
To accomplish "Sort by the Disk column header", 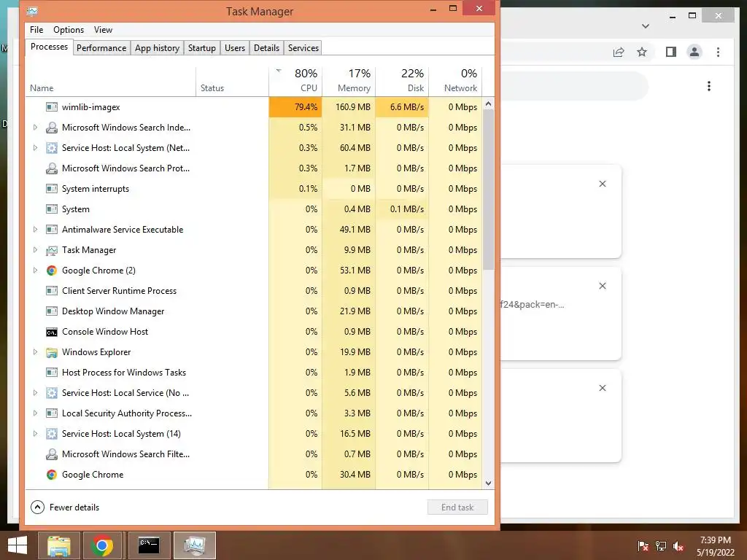I will point(403,80).
